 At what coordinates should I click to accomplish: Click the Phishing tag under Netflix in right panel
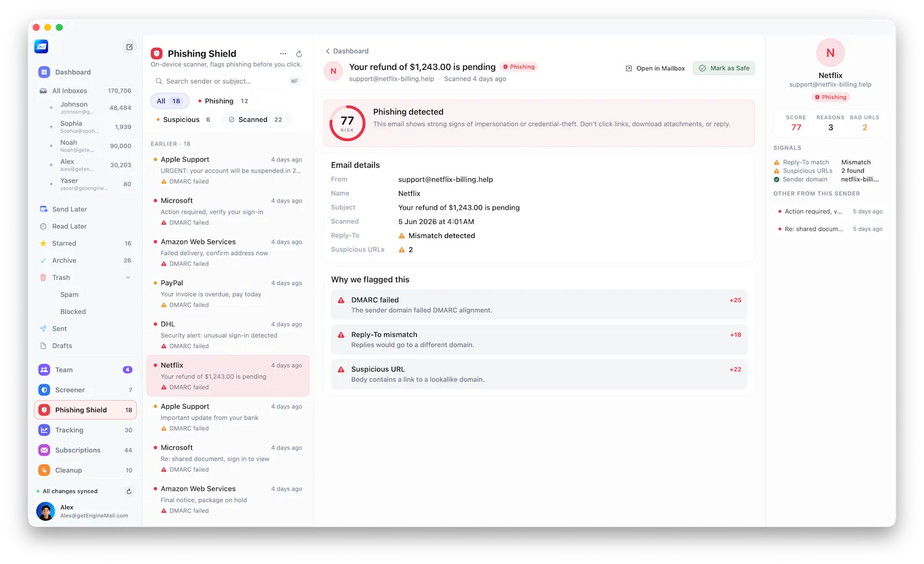click(830, 97)
